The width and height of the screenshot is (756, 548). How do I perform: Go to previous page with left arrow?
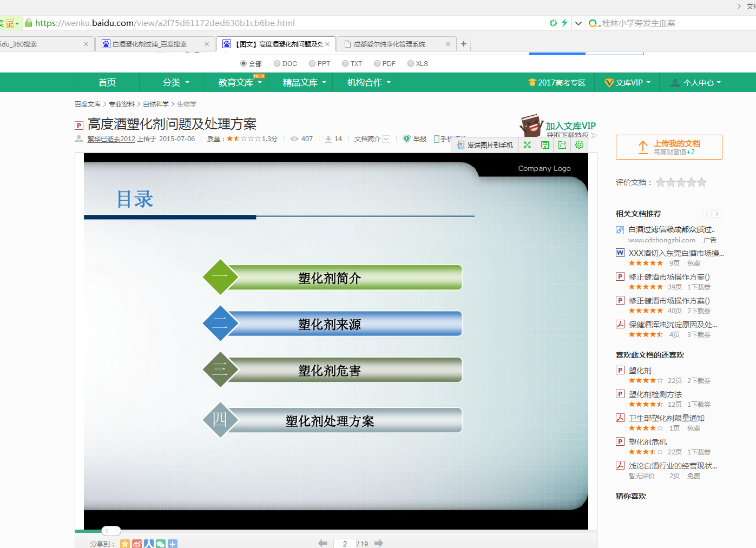click(x=323, y=543)
